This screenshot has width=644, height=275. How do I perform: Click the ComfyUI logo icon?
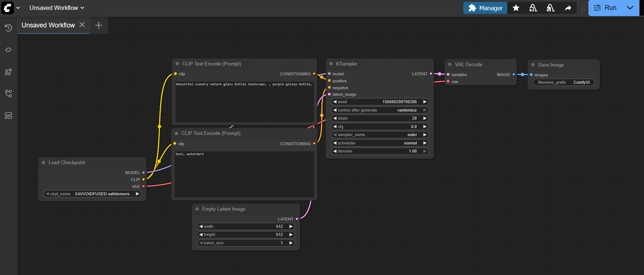(7, 8)
